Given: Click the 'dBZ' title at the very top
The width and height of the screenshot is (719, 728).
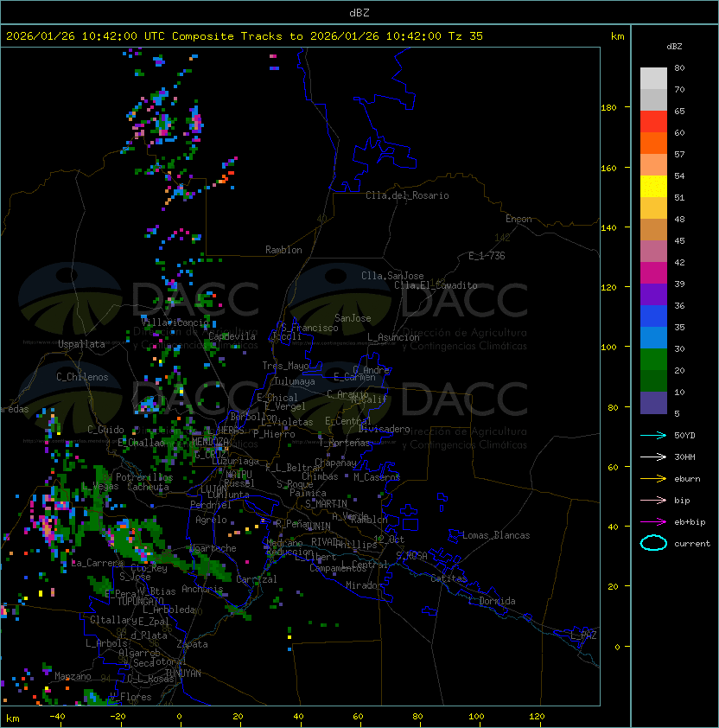Looking at the screenshot, I should 359,13.
